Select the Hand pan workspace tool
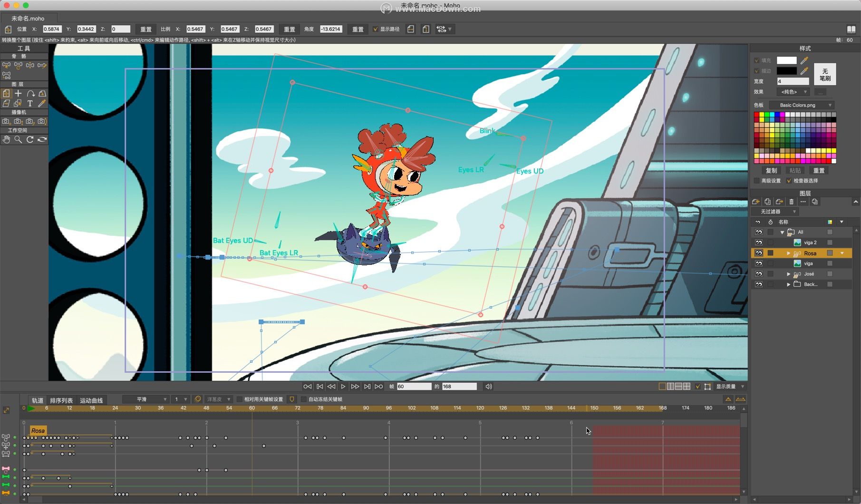 6,139
